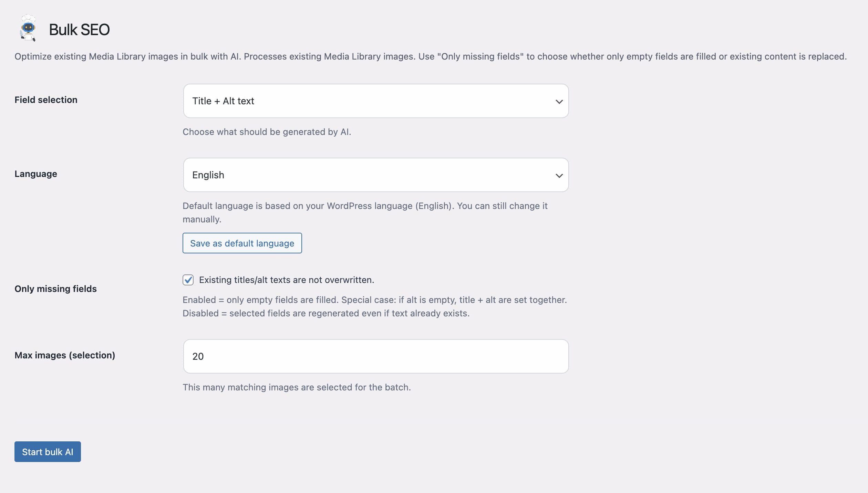Click the "Max images (selection)" label
The image size is (868, 493).
coord(65,355)
